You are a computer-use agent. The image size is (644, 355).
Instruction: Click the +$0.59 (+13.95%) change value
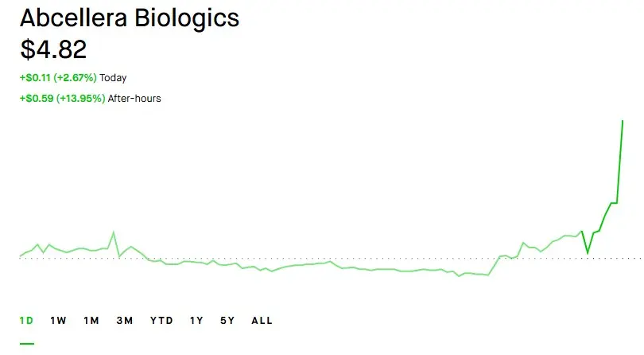click(62, 99)
